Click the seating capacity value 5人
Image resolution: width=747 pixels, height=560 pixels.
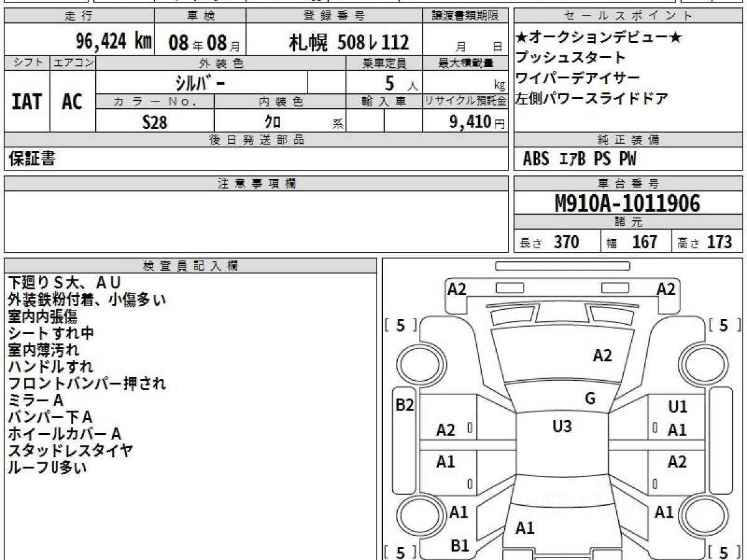tap(401, 83)
